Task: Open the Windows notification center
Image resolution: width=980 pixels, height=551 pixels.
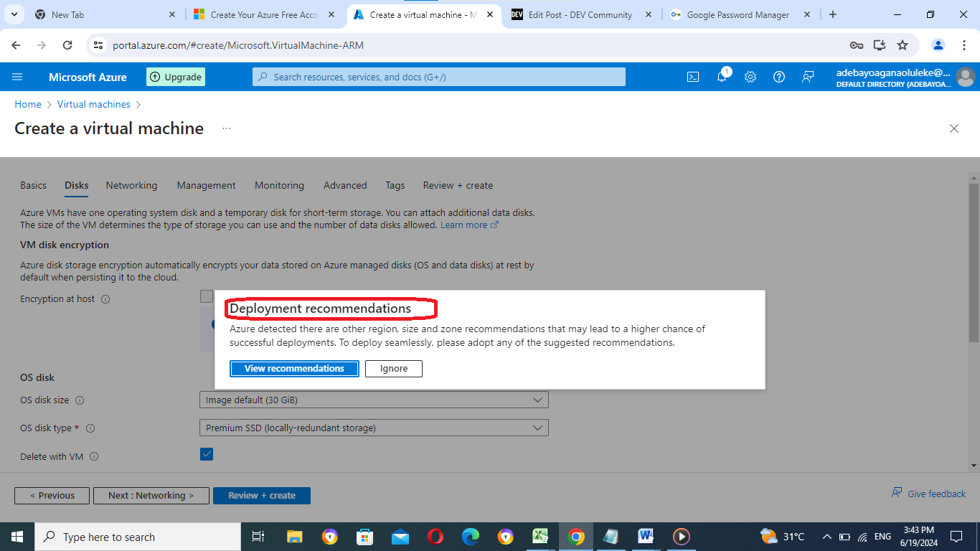Action: 956,537
